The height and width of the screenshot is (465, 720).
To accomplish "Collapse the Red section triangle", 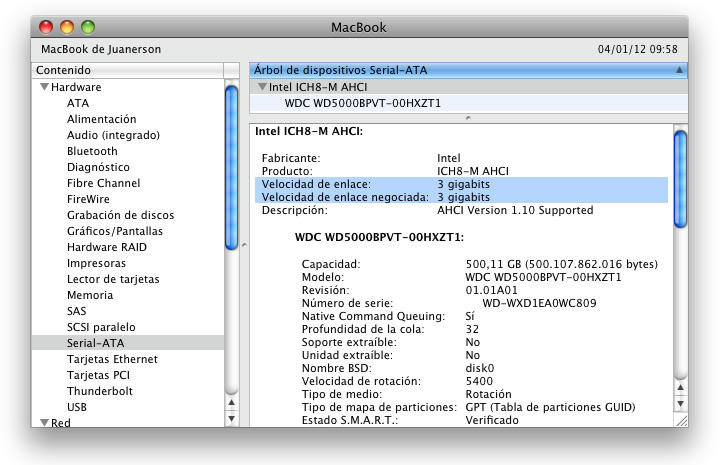I will (x=45, y=422).
